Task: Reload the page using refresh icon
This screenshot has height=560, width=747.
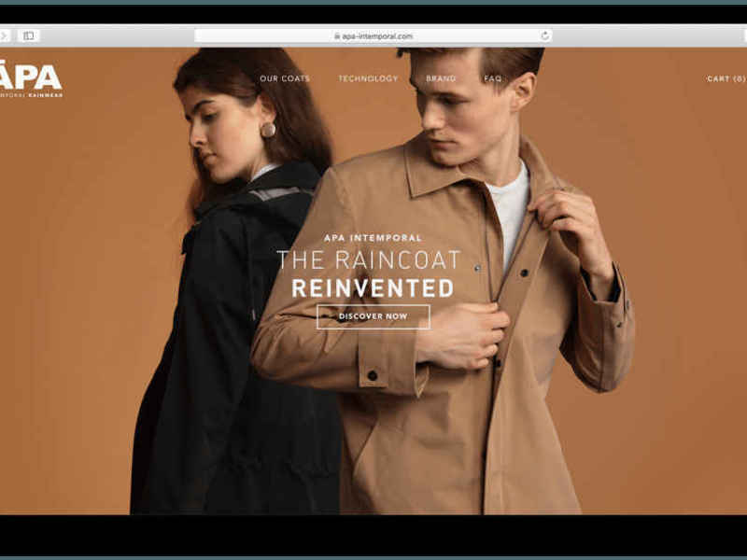Action: (545, 35)
